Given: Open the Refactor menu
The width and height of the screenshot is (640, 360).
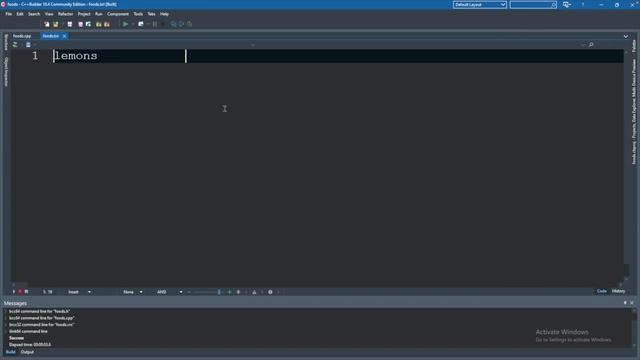Looking at the screenshot, I should click(x=65, y=14).
